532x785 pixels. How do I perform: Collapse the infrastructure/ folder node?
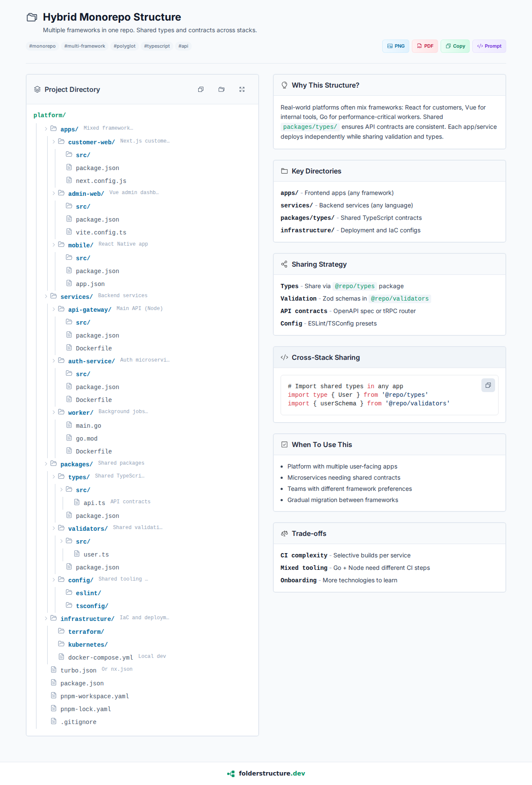click(46, 618)
